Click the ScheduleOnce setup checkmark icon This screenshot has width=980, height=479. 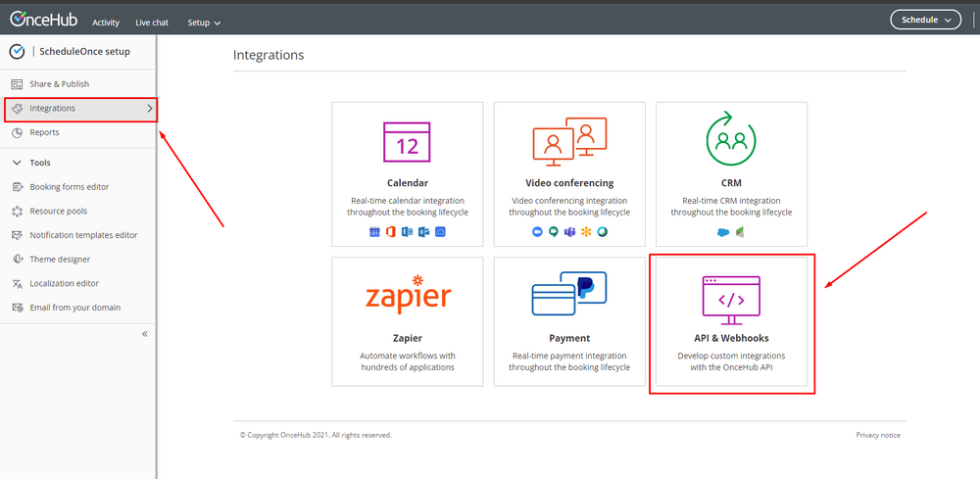click(x=17, y=51)
